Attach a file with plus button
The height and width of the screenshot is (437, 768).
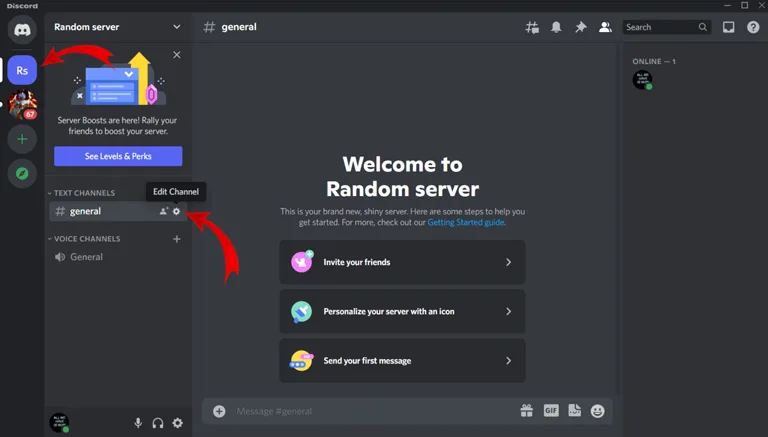[x=219, y=411]
